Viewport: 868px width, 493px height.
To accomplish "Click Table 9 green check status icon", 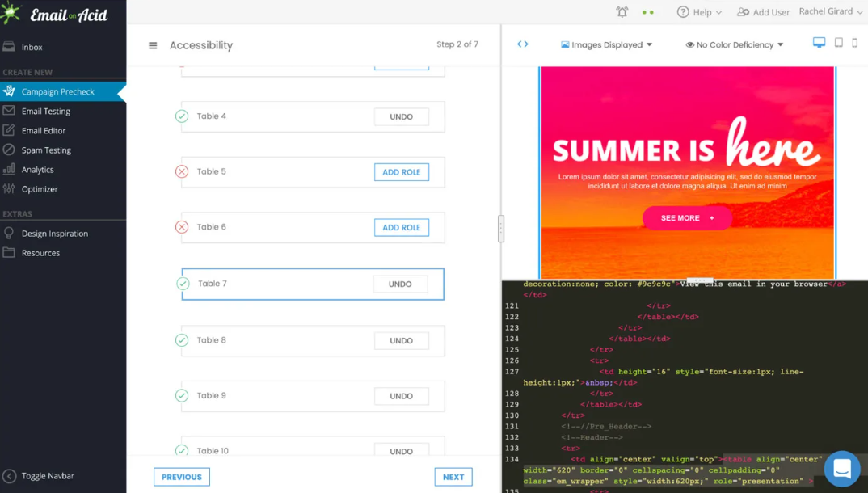I will [182, 396].
